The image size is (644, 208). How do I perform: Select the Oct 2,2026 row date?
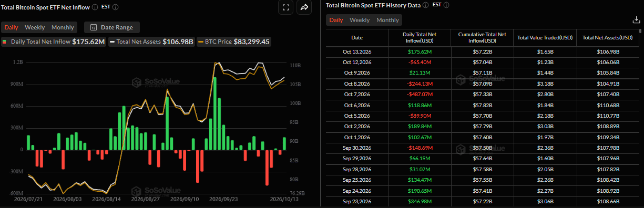[x=357, y=127]
